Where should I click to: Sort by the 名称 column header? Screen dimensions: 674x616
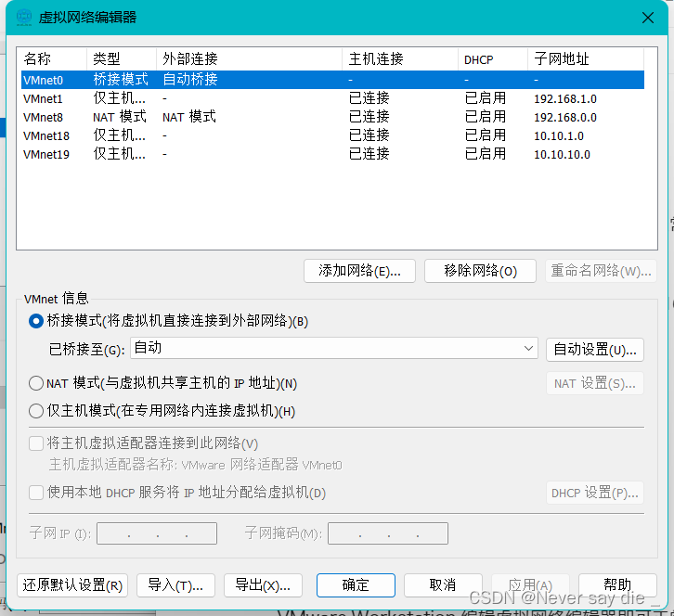52,58
